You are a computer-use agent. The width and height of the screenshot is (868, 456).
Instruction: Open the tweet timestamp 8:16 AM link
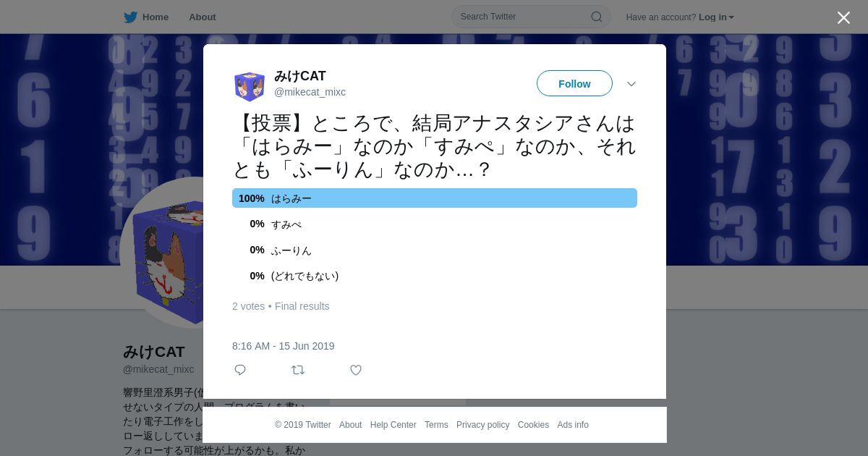point(283,346)
